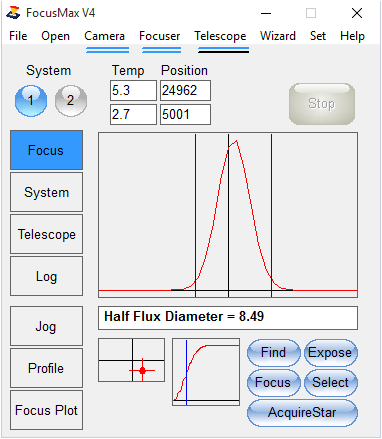
Task: Click the Expose button
Action: (x=331, y=352)
